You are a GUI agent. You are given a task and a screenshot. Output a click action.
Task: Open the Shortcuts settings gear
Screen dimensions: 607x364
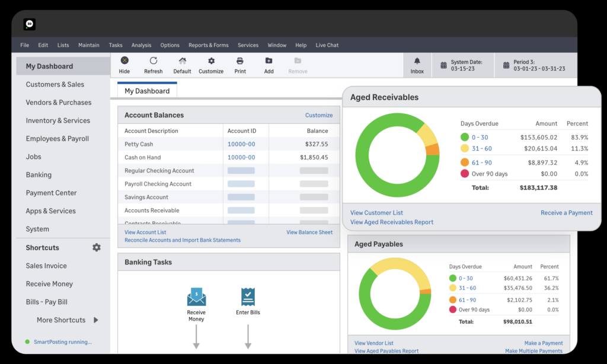(96, 248)
